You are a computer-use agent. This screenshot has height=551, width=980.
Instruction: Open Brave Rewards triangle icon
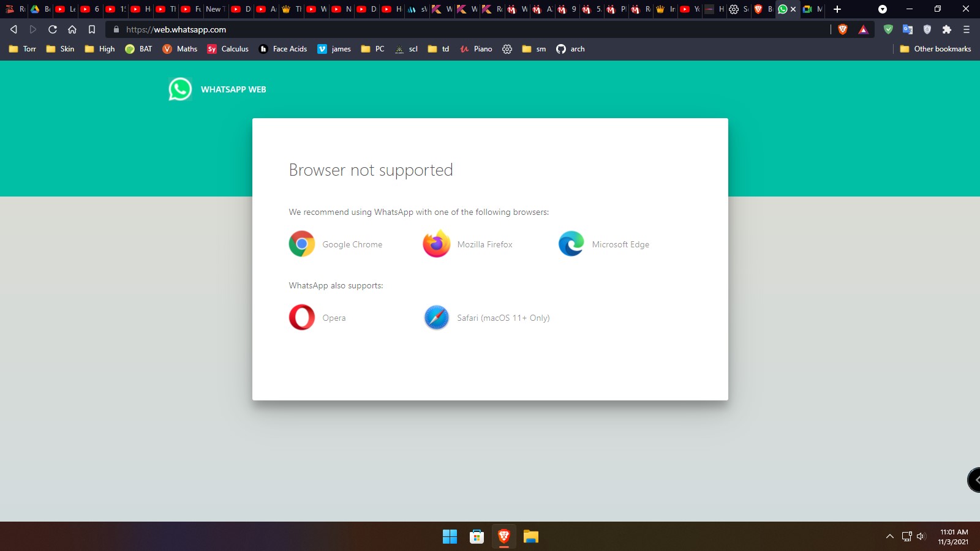pyautogui.click(x=863, y=29)
